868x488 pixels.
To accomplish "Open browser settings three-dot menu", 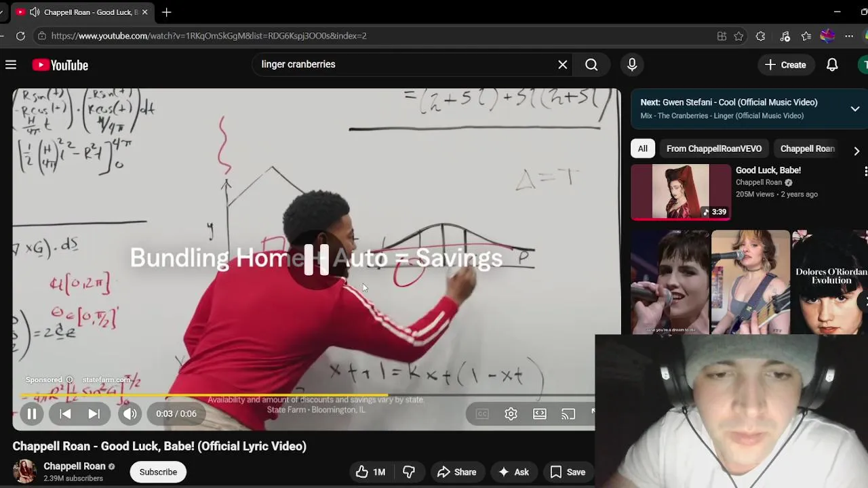I will pyautogui.click(x=849, y=36).
